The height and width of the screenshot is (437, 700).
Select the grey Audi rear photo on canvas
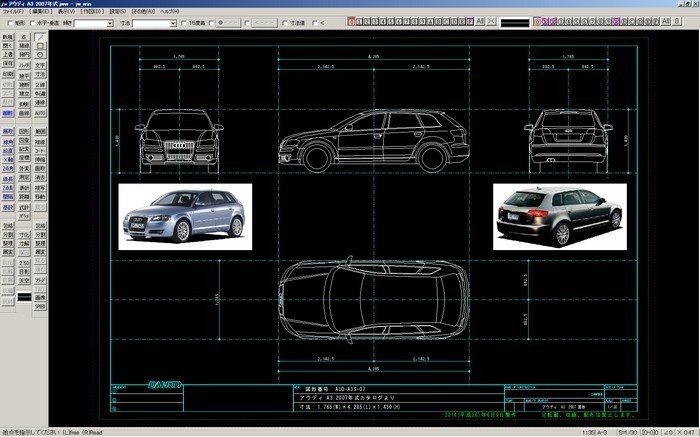click(x=560, y=217)
